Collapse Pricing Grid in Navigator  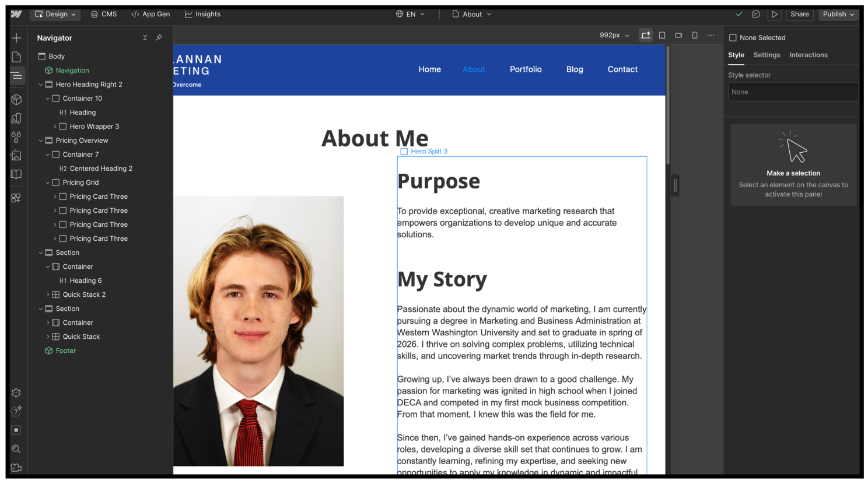point(48,183)
